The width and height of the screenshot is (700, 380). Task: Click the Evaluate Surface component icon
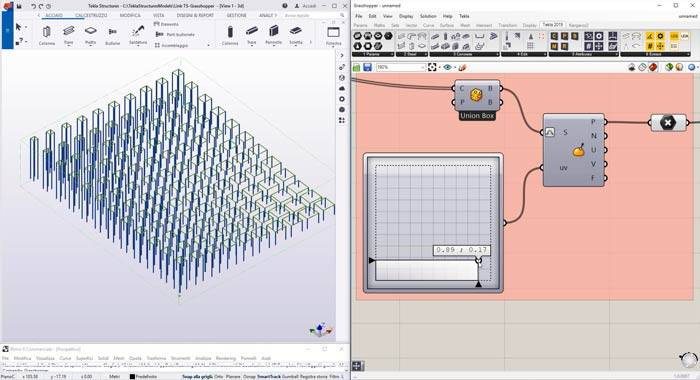click(578, 151)
